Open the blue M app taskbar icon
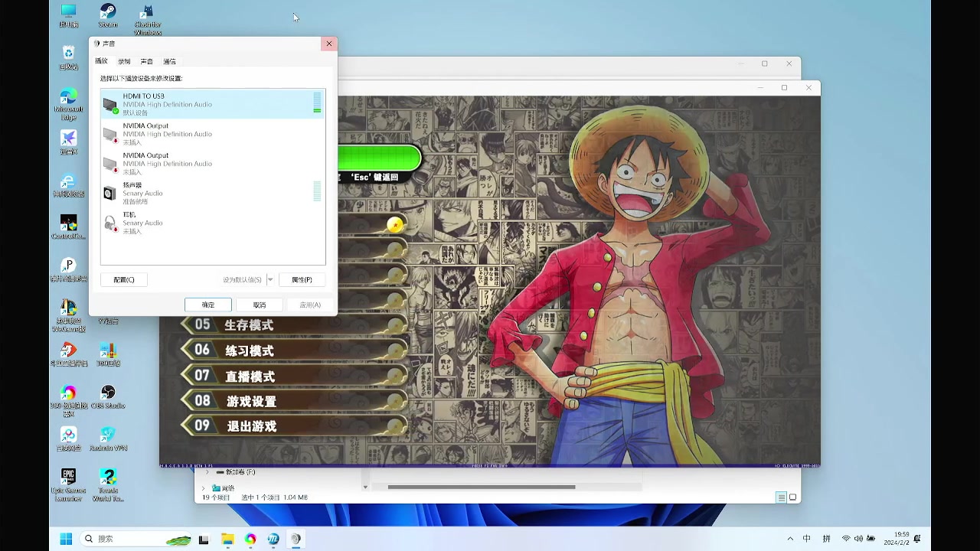 (x=273, y=539)
